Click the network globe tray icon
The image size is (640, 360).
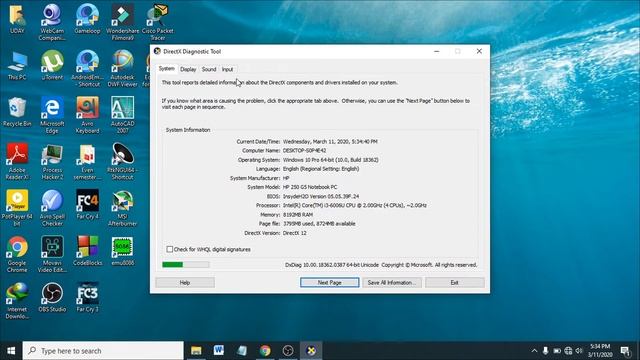pyautogui.click(x=568, y=351)
